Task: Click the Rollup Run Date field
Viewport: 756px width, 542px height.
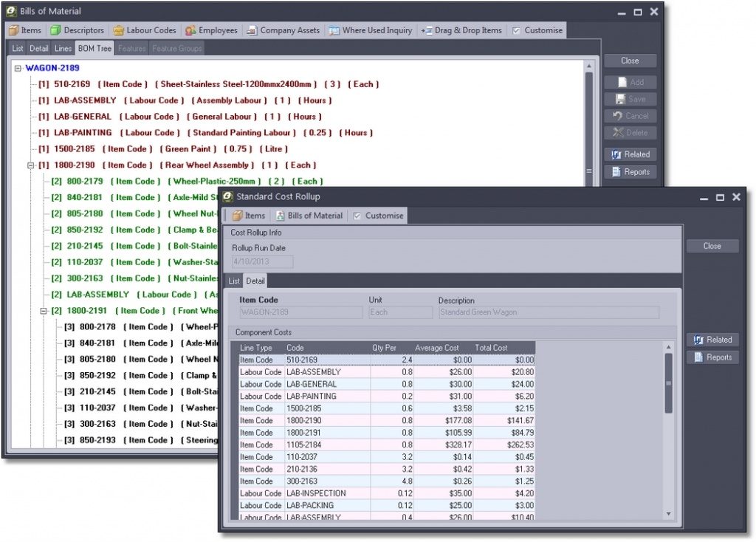Action: click(x=262, y=261)
